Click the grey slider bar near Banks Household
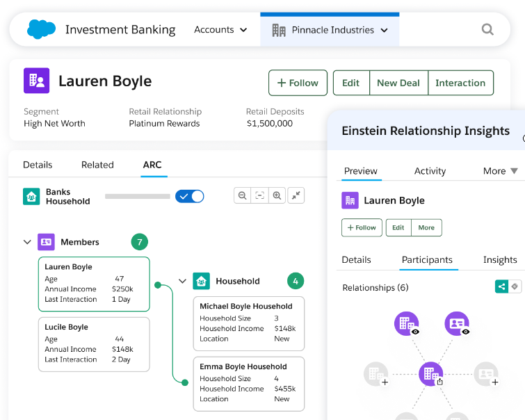The height and width of the screenshot is (420, 525). [x=138, y=196]
